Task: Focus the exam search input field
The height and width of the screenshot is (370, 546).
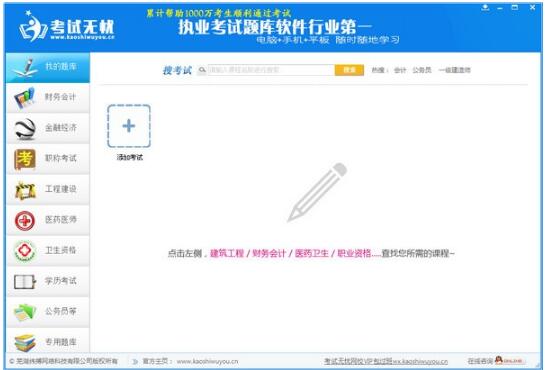Action: [271, 70]
